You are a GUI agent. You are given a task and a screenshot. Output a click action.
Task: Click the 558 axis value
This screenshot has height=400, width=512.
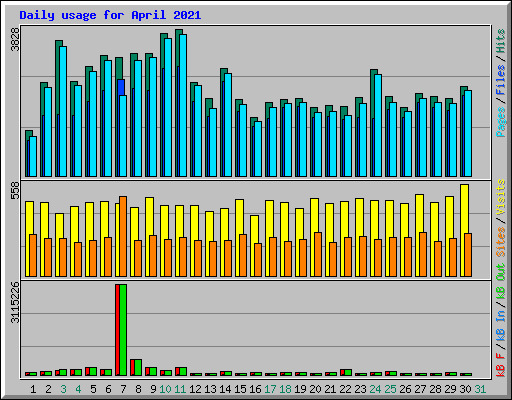coord(15,190)
